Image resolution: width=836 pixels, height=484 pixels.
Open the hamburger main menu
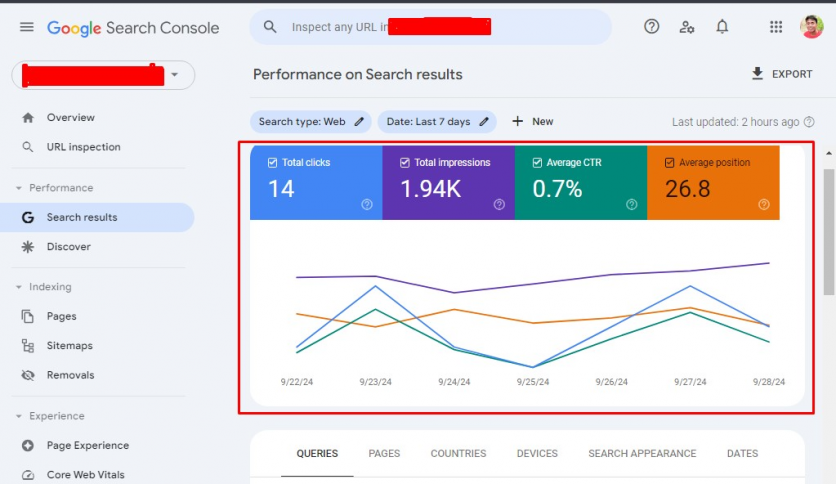coord(26,28)
